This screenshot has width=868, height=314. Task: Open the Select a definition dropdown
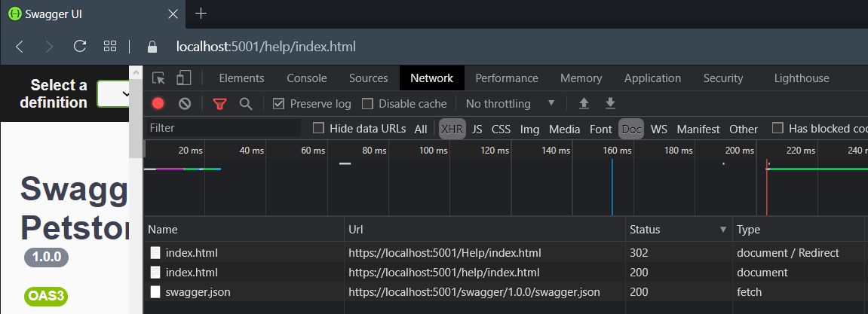pos(113,93)
